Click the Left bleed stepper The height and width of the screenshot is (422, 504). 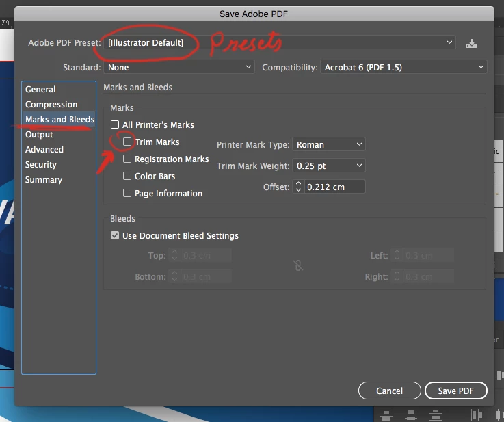tap(397, 255)
